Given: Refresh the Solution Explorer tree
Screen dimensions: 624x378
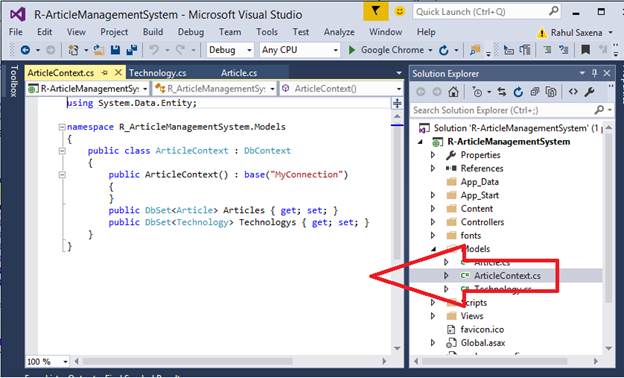Looking at the screenshot, I should point(518,92).
